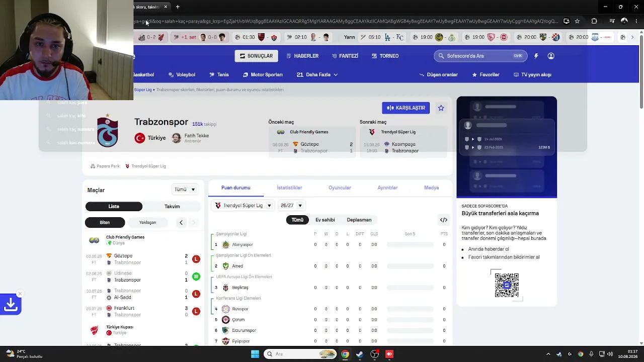Open a new browser tab
This screenshot has height=362, width=644.
point(178,7)
